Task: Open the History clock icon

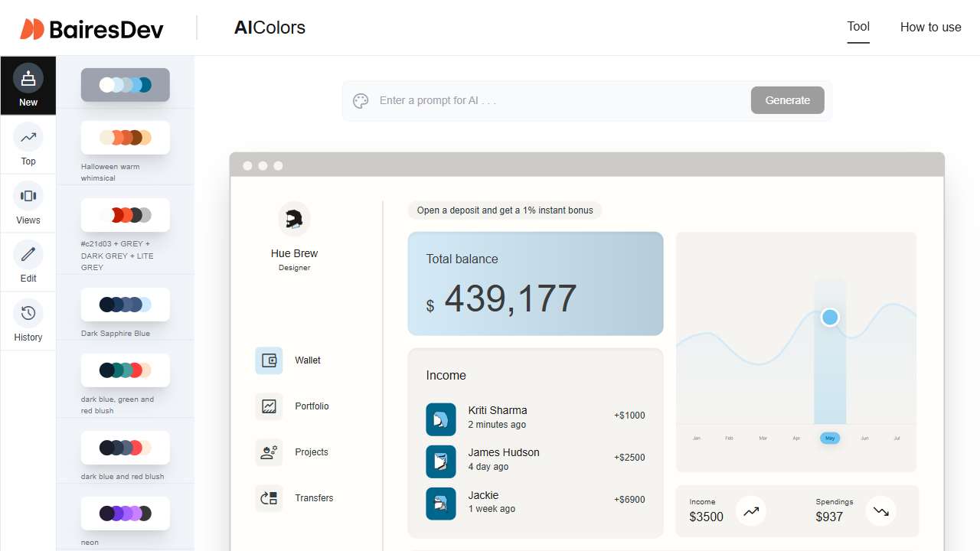Action: 28,314
